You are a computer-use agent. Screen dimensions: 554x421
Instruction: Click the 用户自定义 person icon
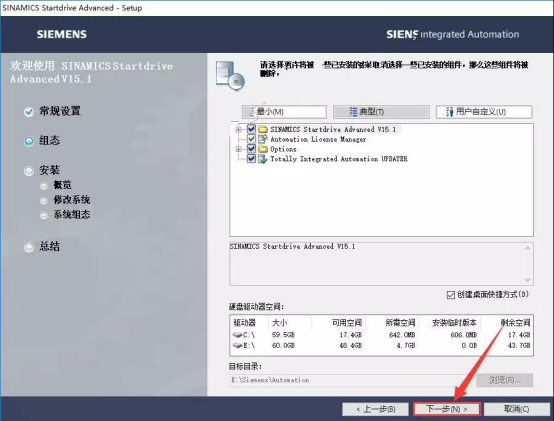tap(449, 112)
